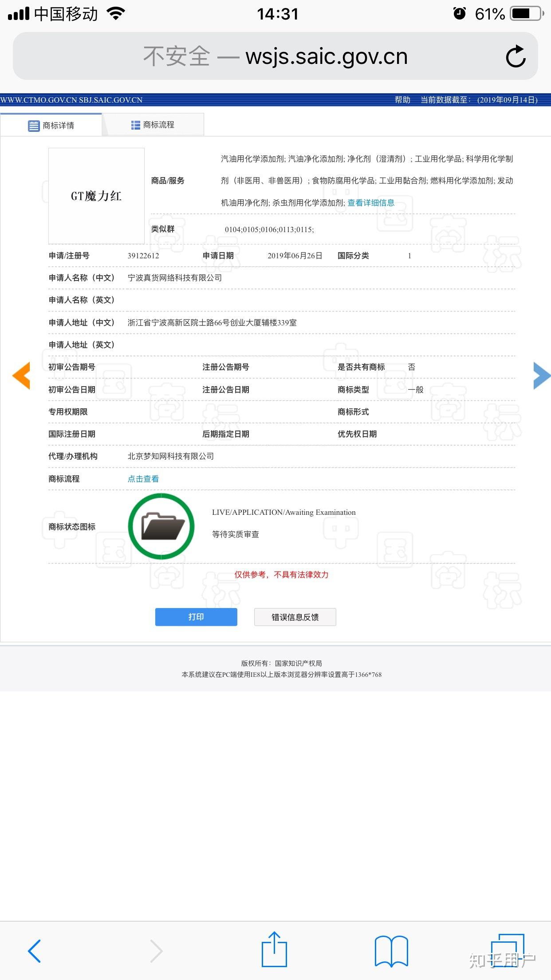Viewport: 551px width, 980px height.
Task: Tap the grid icon on the 商标流程 tab
Action: point(136,125)
